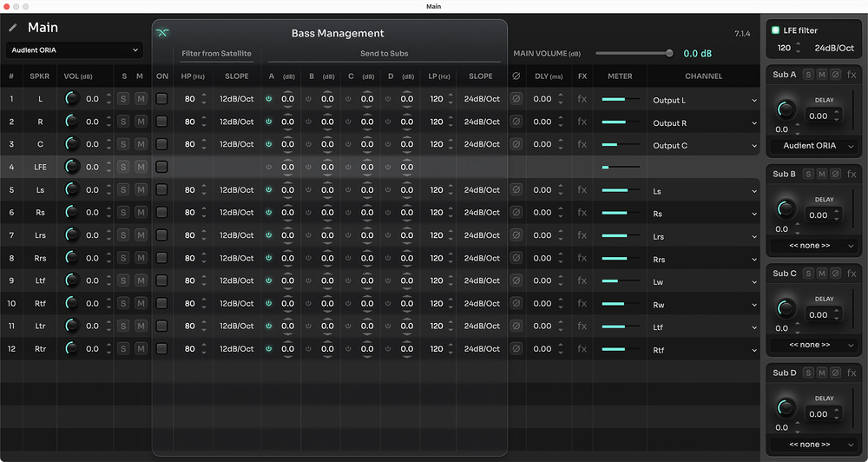The image size is (868, 462).
Task: Click the Sub D delay value field
Action: coord(819,414)
